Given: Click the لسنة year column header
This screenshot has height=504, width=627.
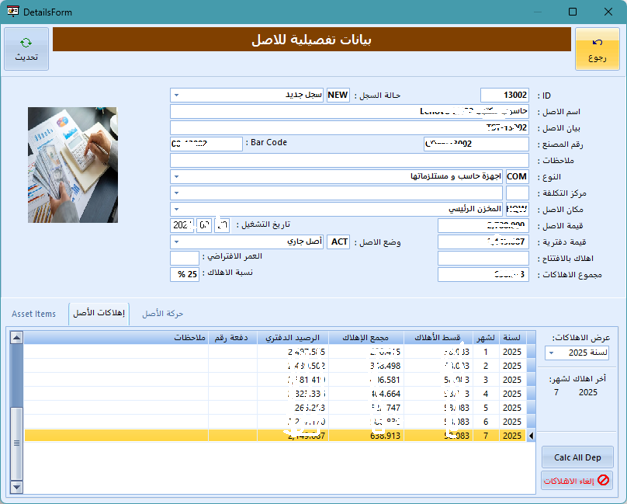Looking at the screenshot, I should (x=512, y=338).
